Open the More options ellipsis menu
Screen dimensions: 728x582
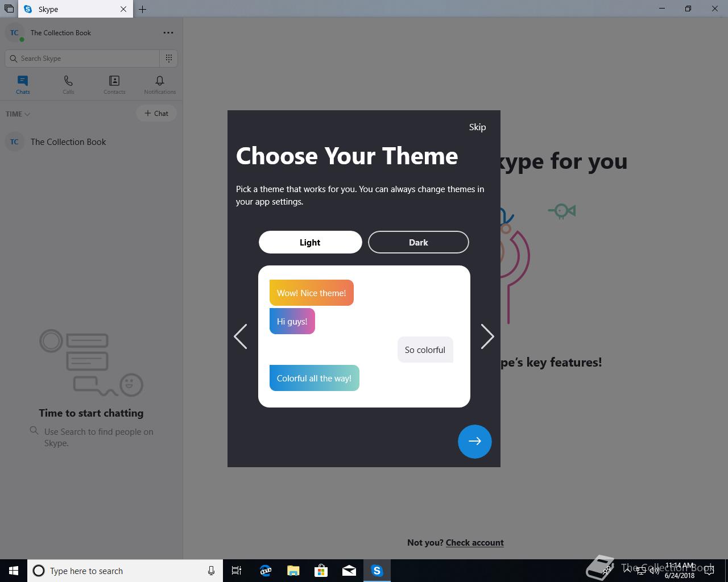(168, 33)
